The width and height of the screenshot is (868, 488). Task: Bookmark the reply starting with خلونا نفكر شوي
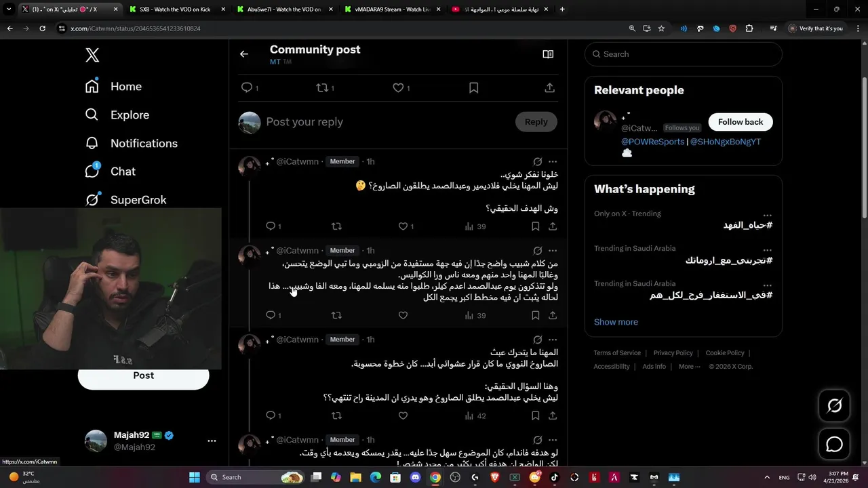point(535,226)
